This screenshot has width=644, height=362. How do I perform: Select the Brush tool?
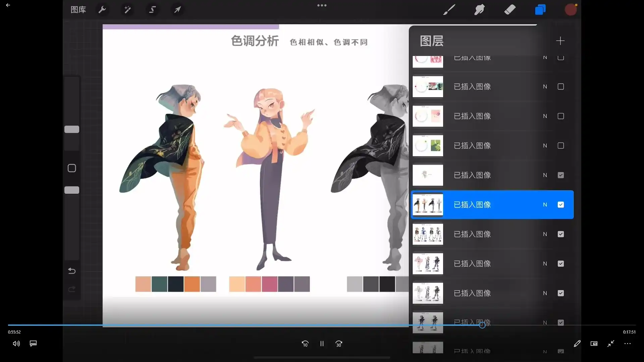coord(449,9)
